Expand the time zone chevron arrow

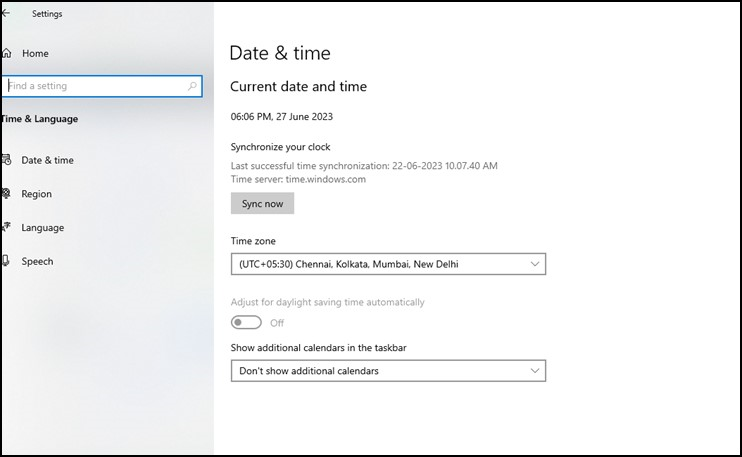(535, 264)
